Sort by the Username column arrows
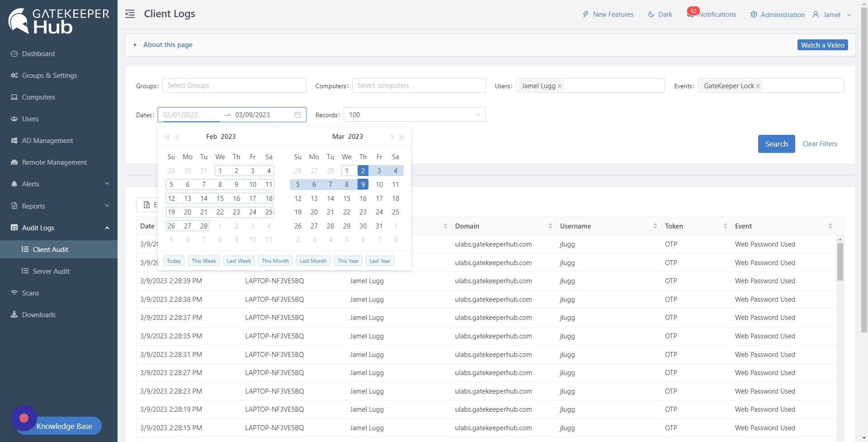 point(655,226)
